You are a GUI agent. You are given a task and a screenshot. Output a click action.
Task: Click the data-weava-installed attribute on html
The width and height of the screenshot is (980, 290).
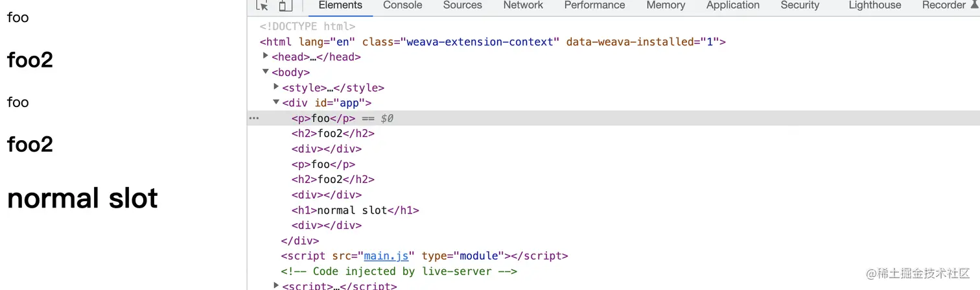[642, 42]
